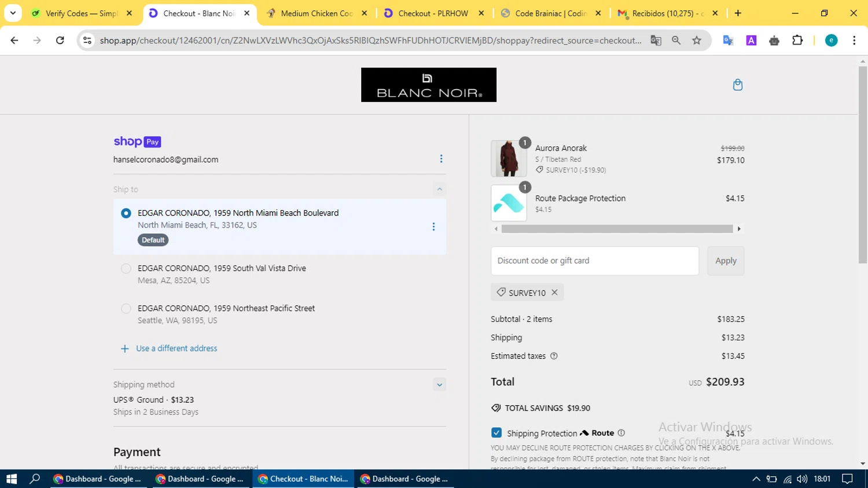Open Checkout - Blanc Noi taskbar window
The width and height of the screenshot is (868, 488).
click(303, 479)
